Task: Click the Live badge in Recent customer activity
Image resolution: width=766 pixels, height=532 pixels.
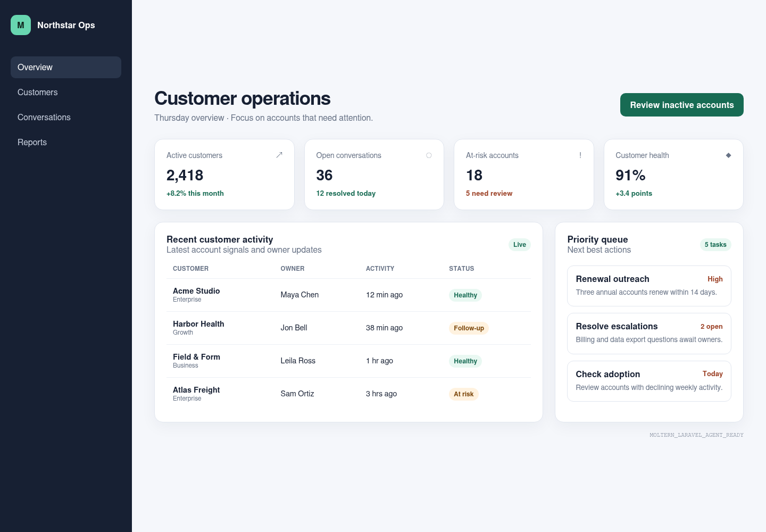Action: click(520, 245)
